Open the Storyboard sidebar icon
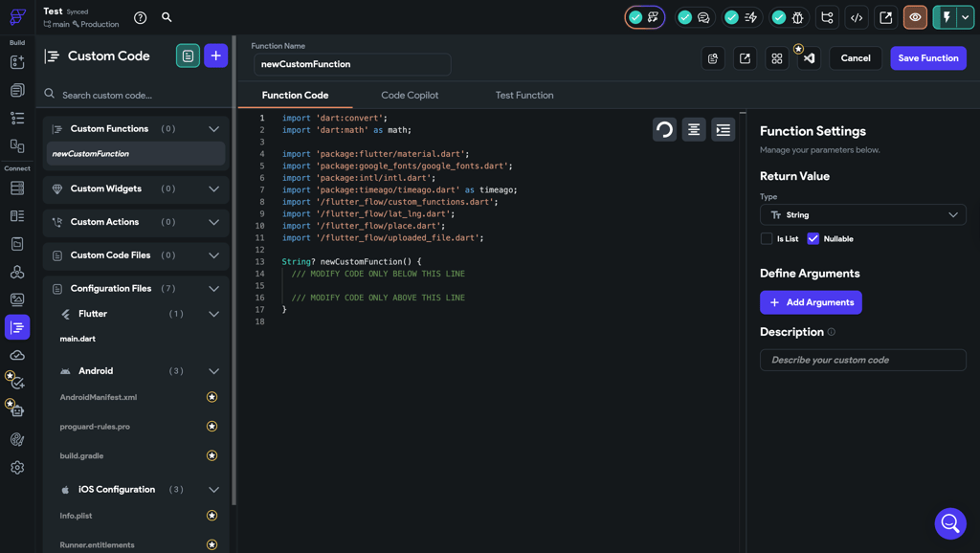This screenshot has width=980, height=553. (17, 145)
